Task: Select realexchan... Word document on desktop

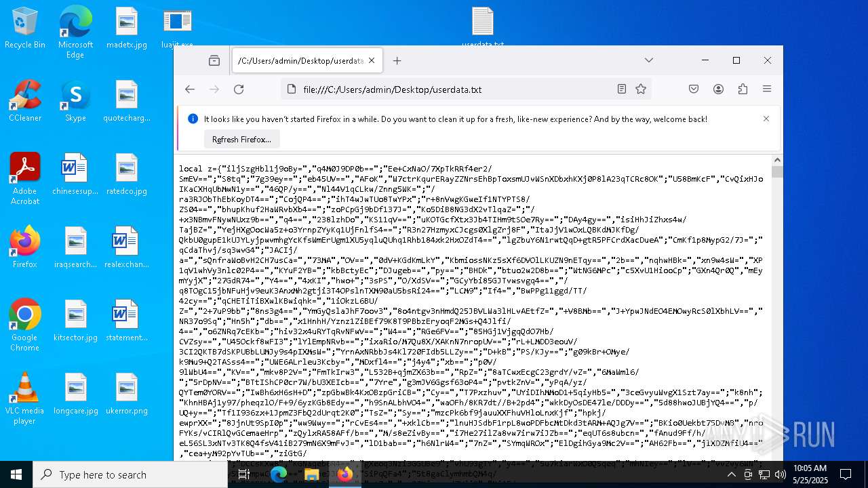Action: pos(127,247)
